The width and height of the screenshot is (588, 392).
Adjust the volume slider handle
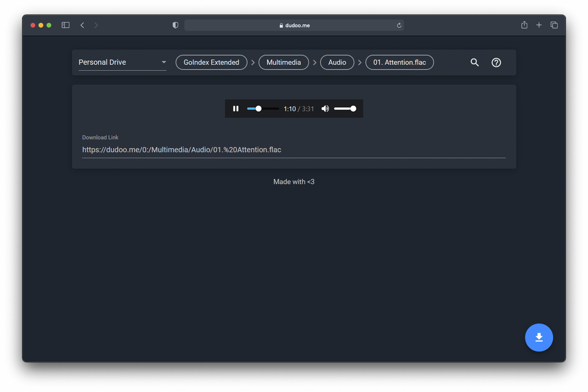point(353,109)
